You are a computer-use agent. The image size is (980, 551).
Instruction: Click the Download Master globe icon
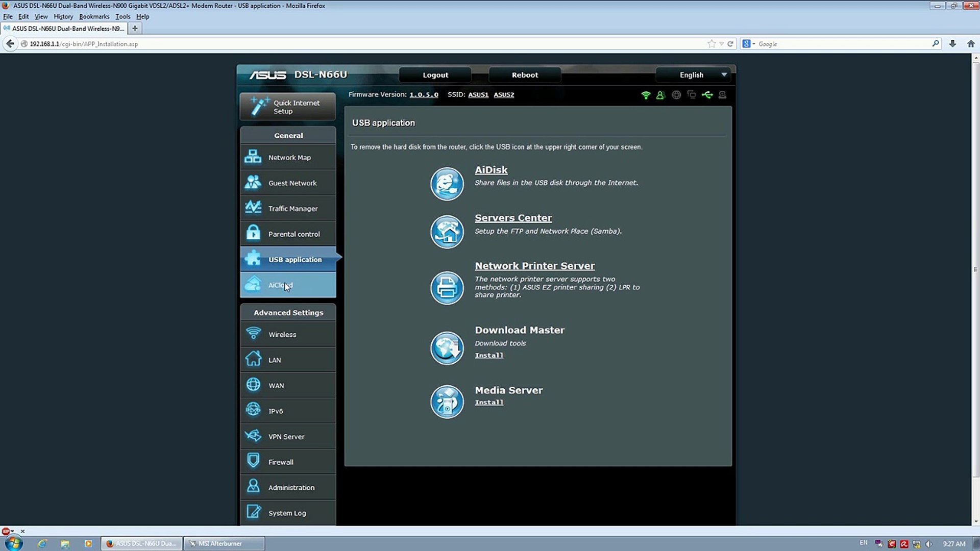447,348
